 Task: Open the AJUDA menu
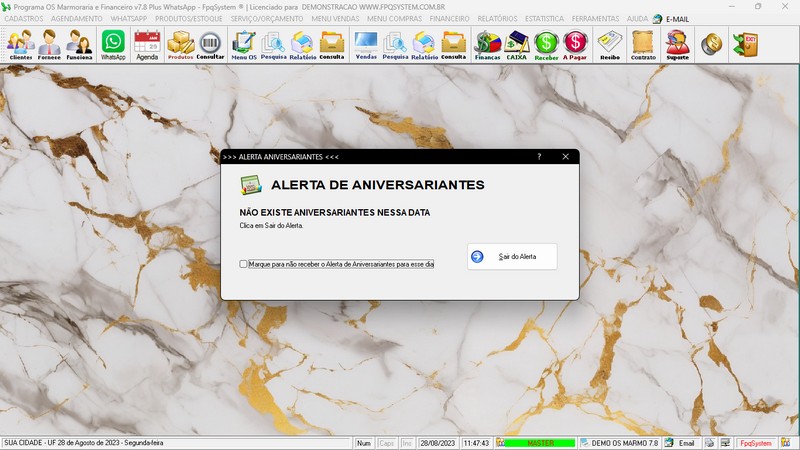coord(637,19)
